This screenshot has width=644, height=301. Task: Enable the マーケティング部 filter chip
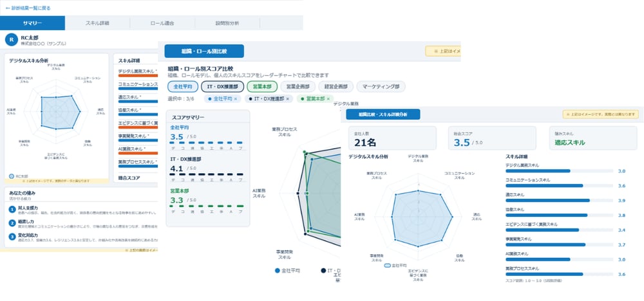pos(381,87)
